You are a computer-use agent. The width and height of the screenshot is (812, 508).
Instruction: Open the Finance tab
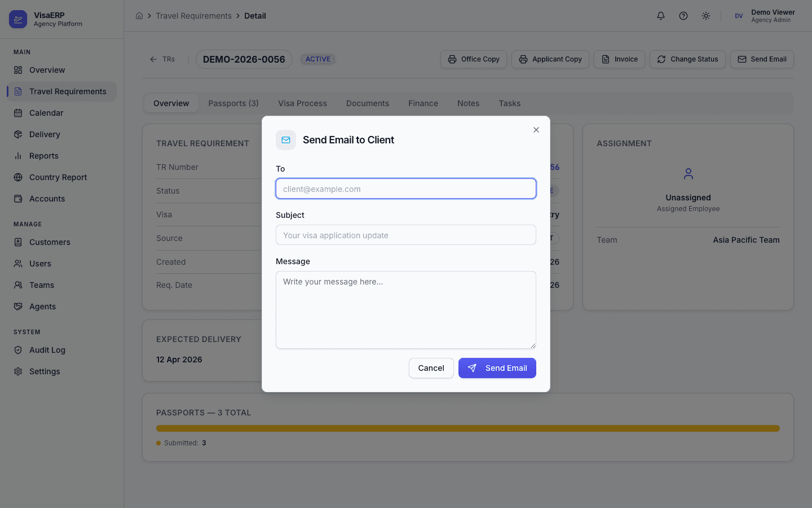(x=423, y=103)
